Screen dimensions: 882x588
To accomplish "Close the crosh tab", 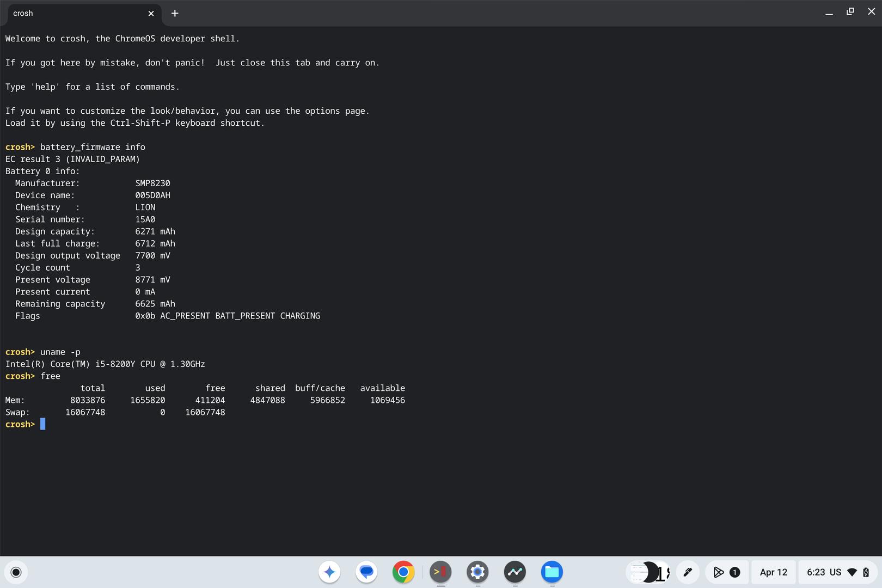I will [151, 14].
